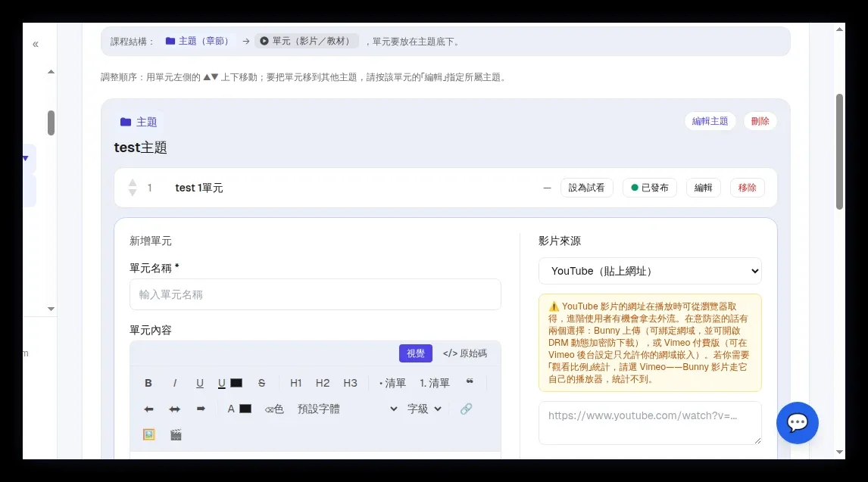
Task: Clear text color with 色 eraser button
Action: (274, 409)
